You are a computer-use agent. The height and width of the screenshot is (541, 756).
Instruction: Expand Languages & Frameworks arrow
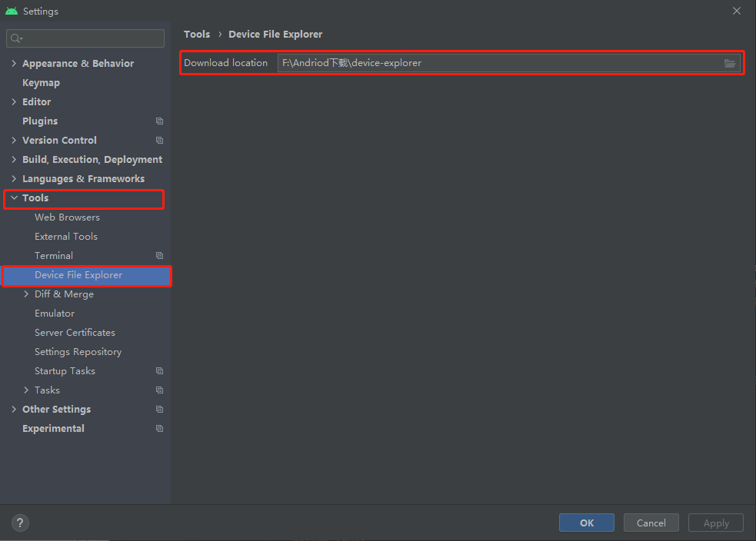click(x=14, y=179)
